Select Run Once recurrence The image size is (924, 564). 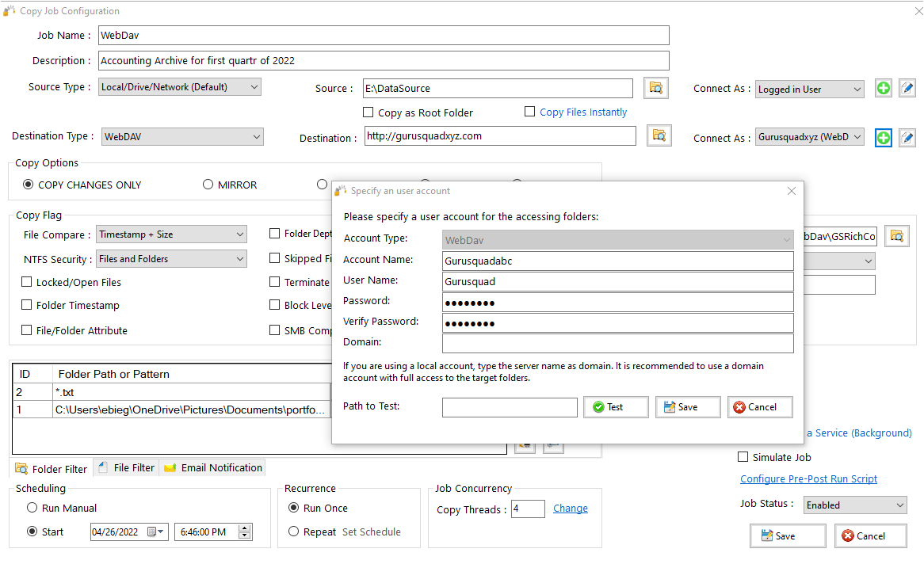(293, 508)
